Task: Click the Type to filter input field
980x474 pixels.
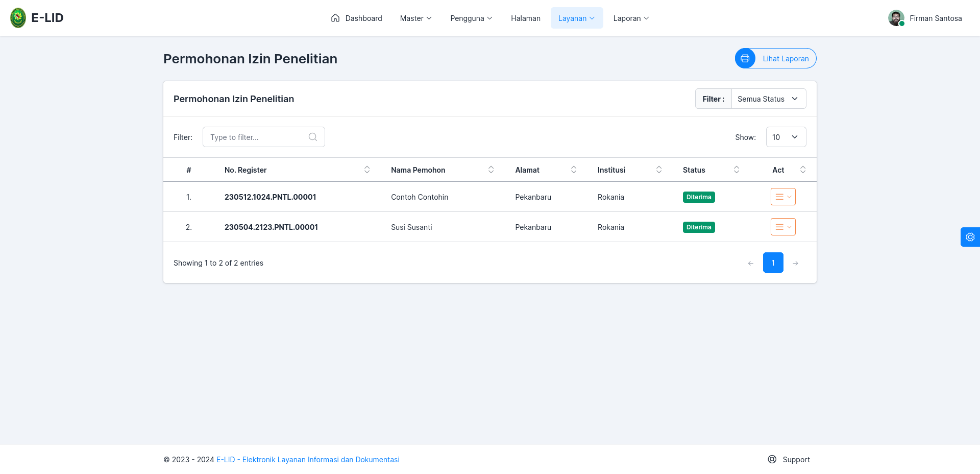Action: (x=264, y=137)
